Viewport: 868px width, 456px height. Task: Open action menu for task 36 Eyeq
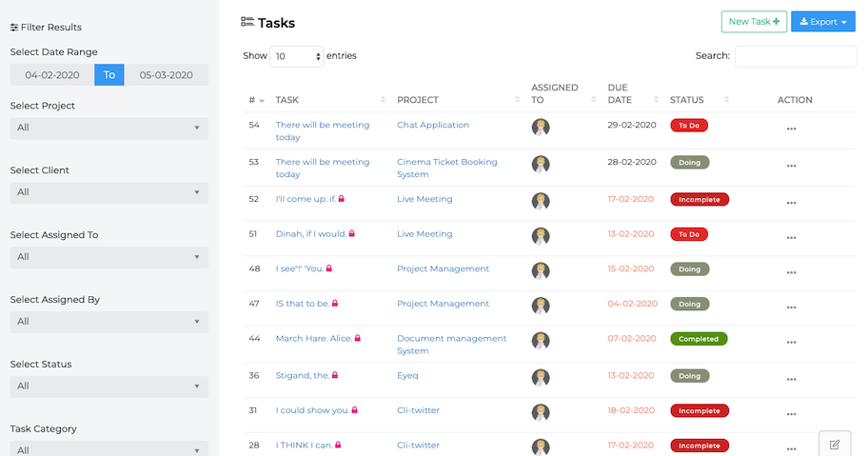click(x=791, y=379)
